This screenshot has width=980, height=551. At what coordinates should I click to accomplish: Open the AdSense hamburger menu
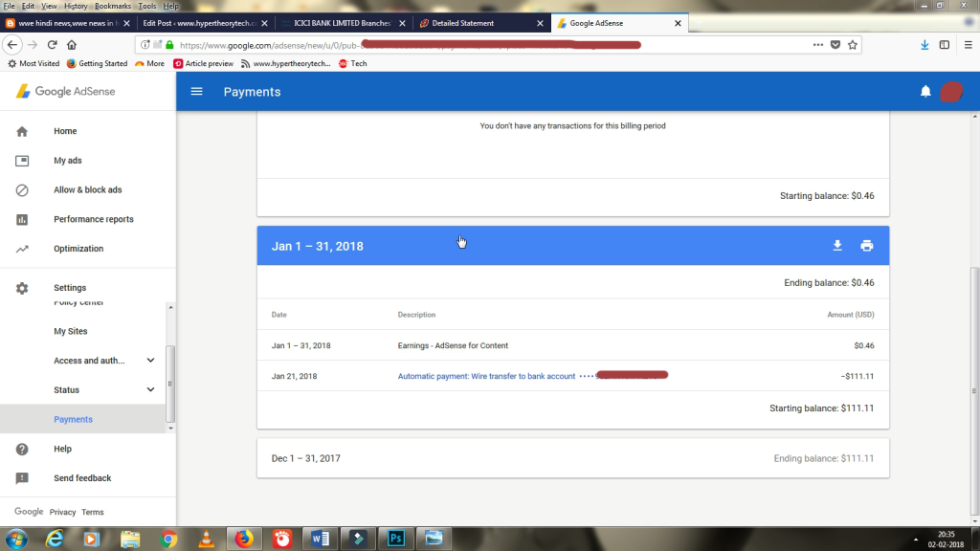196,91
